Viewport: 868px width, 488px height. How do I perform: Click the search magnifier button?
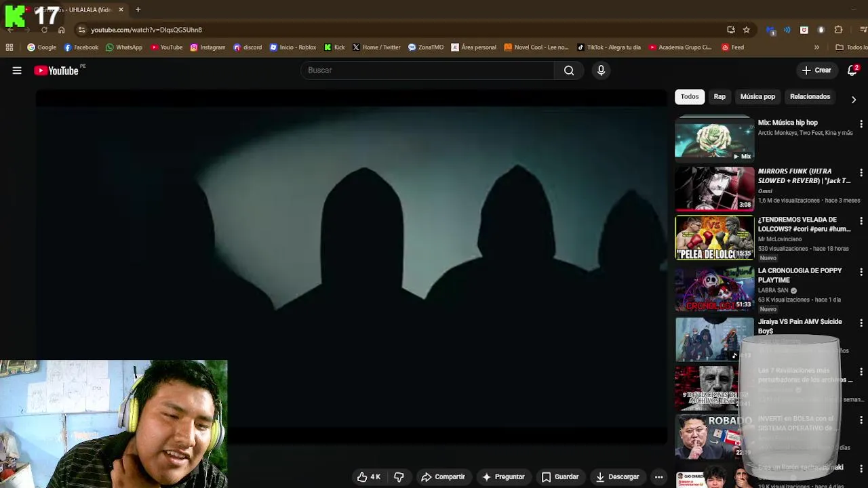click(569, 70)
